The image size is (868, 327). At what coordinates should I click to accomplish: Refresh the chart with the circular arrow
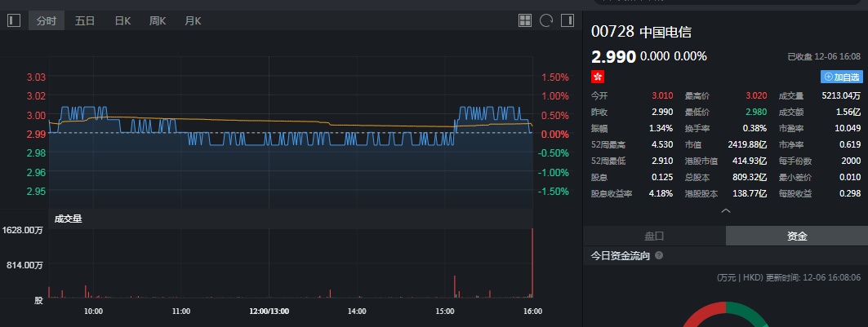(546, 20)
